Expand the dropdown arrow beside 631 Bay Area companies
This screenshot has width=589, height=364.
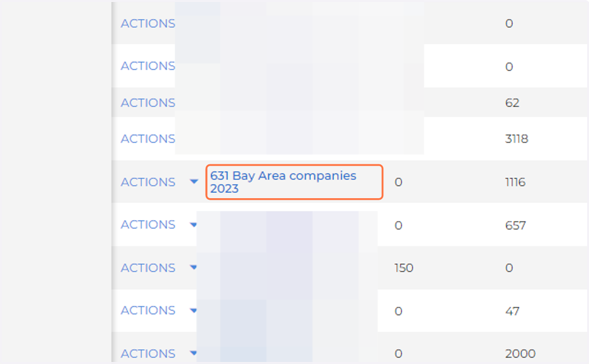[x=194, y=182]
